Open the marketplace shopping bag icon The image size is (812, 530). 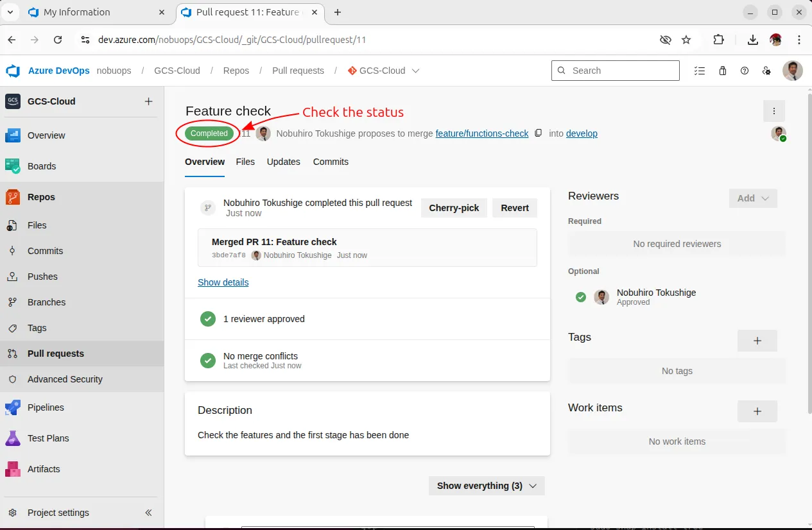[723, 71]
